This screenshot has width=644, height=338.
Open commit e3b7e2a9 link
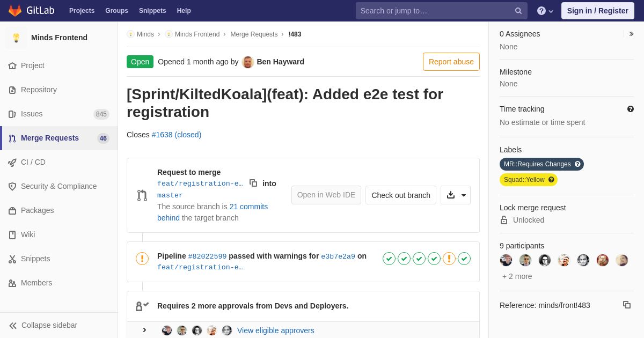pos(338,256)
